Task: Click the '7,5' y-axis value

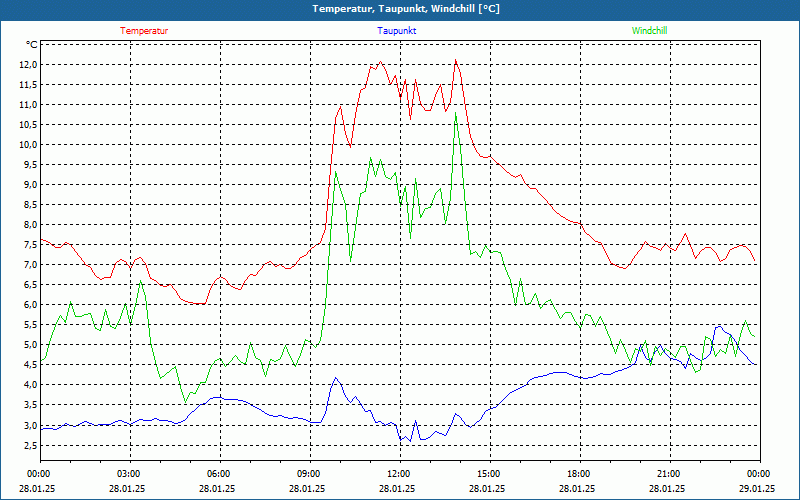Action: point(30,245)
